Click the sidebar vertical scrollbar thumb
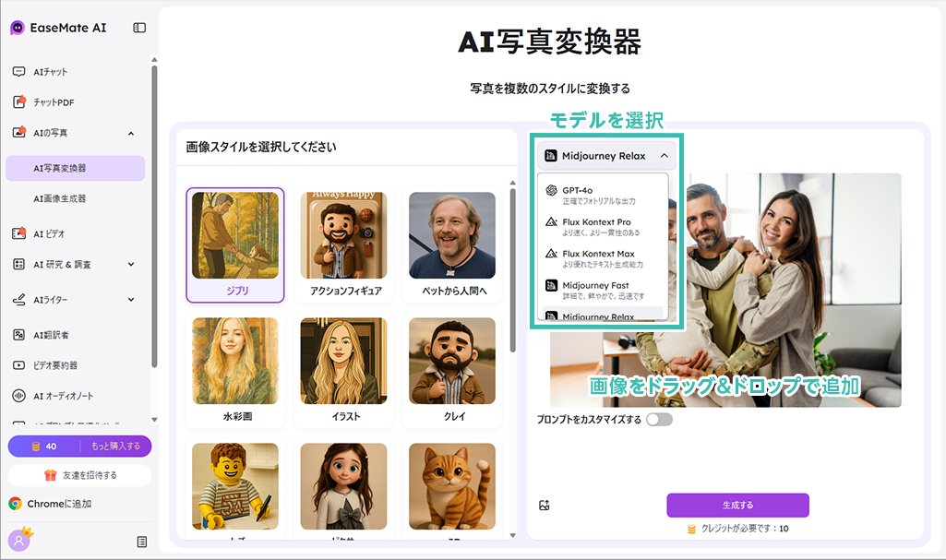 (154, 215)
